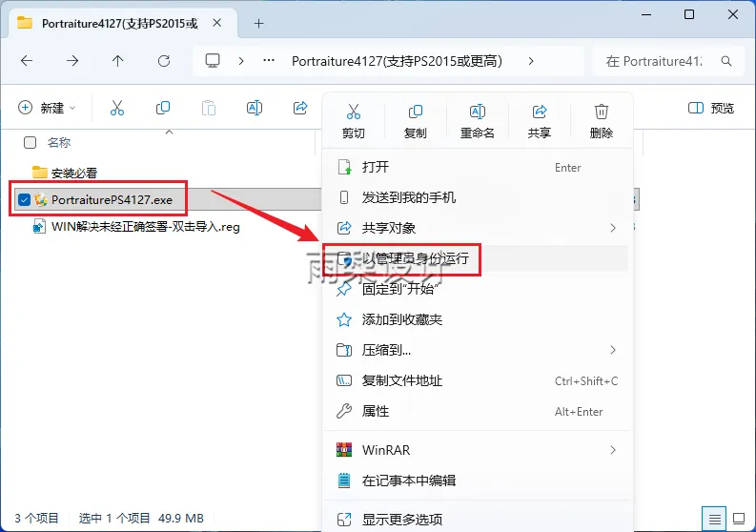The width and height of the screenshot is (756, 532).
Task: Open a new tab with plus button
Action: [x=259, y=23]
